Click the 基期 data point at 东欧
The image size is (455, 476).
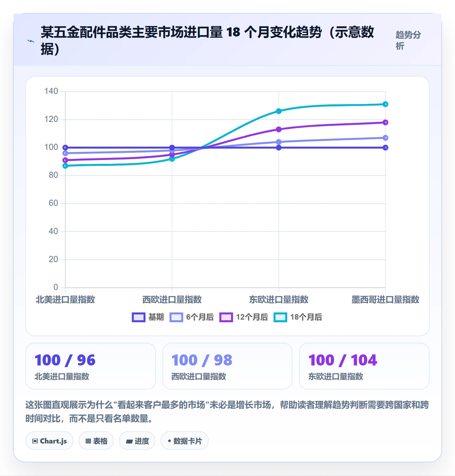tap(279, 148)
